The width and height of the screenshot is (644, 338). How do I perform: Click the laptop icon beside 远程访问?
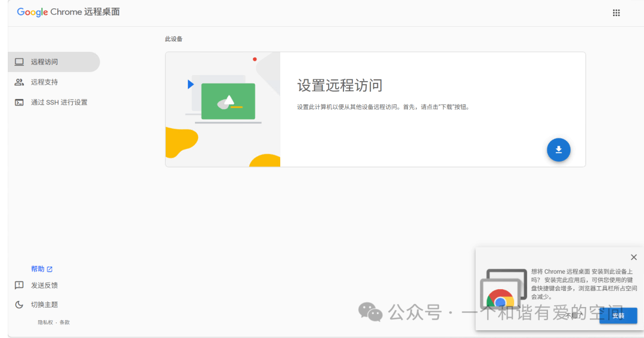(x=19, y=62)
